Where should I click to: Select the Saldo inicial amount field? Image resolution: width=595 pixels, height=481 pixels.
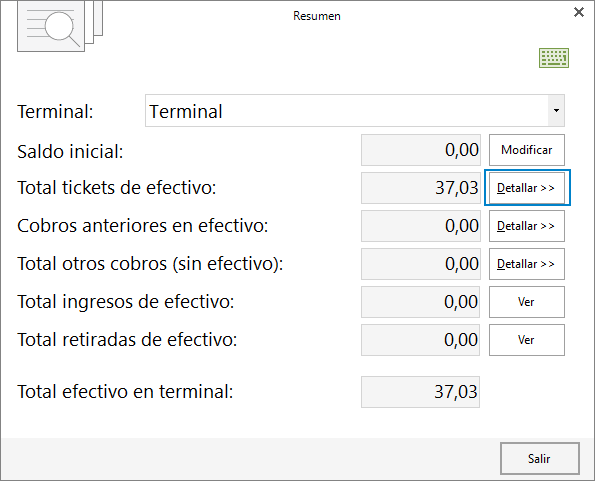click(421, 150)
